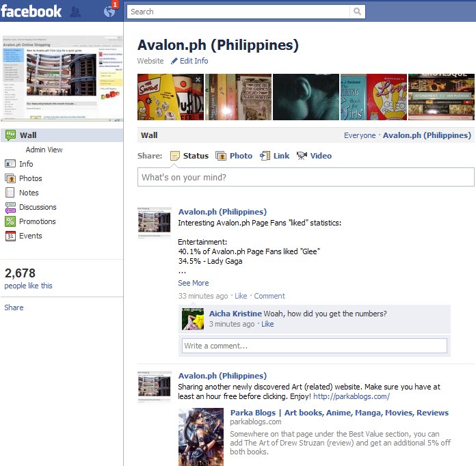This screenshot has width=476, height=466.
Task: Open page name on the Parka Blogs post
Action: 222,376
